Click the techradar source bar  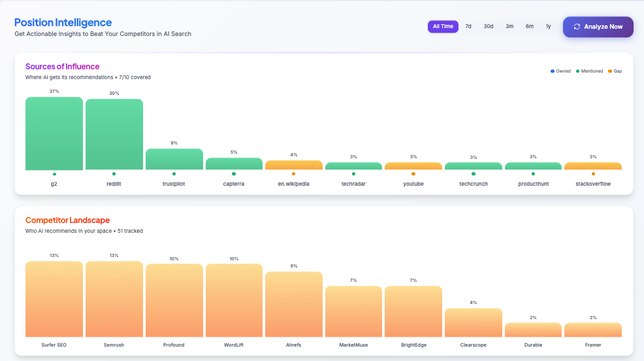click(353, 166)
